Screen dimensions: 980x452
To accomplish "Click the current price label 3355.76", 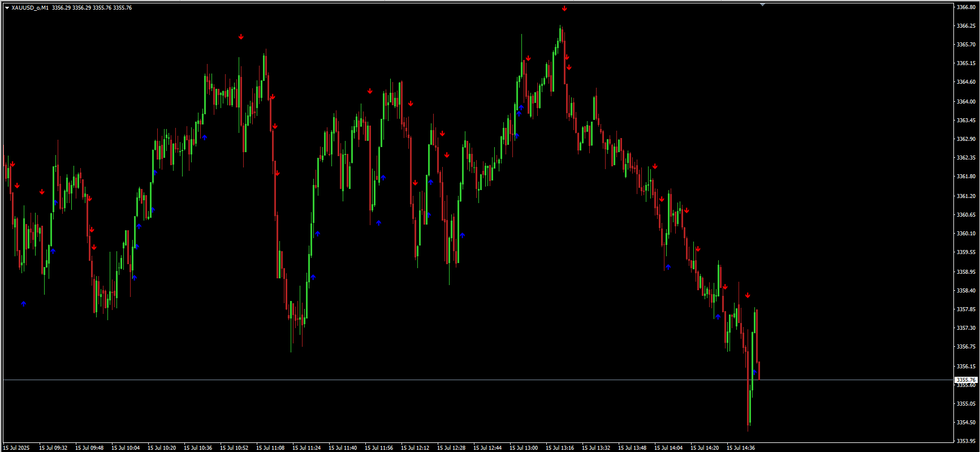I will point(966,380).
